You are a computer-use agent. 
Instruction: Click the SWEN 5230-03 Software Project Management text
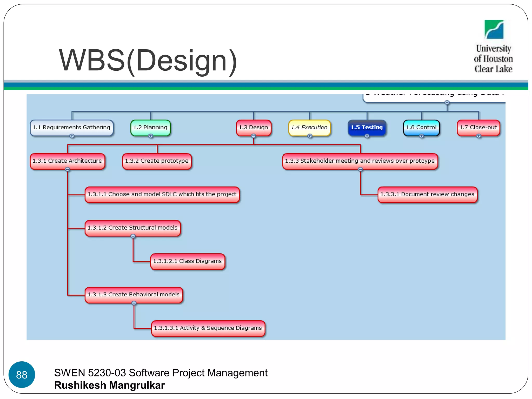(x=161, y=373)
